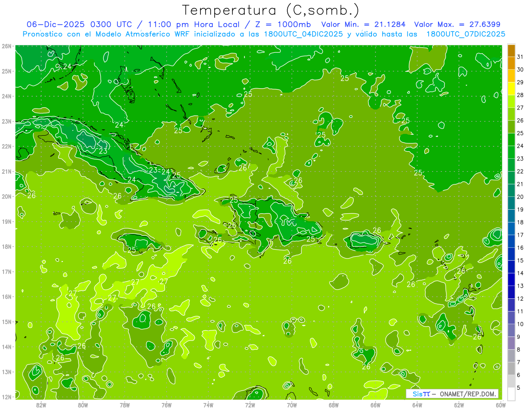Click the "29" label on the color scale
Image resolution: width=532 pixels, height=411 pixels.
pyautogui.click(x=520, y=82)
